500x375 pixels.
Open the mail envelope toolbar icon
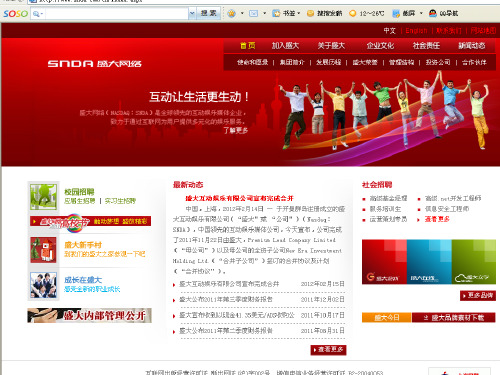[x=254, y=14]
